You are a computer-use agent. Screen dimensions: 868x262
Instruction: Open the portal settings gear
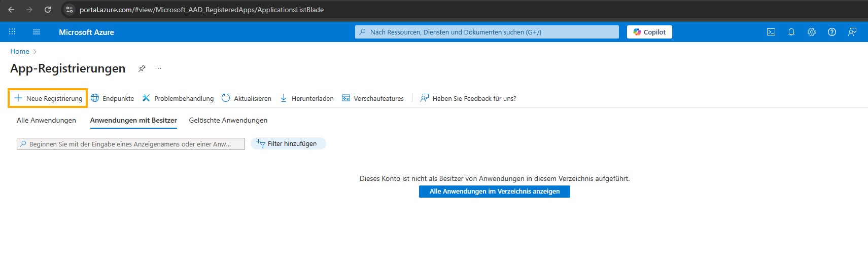812,32
